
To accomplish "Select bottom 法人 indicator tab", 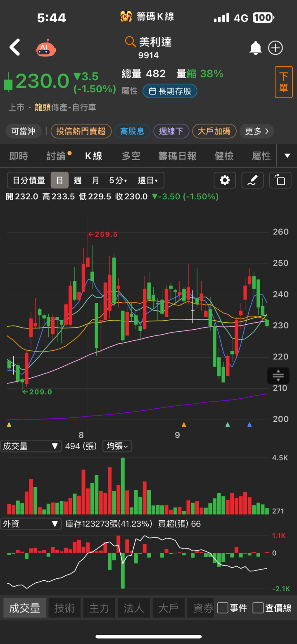I will coord(134,608).
